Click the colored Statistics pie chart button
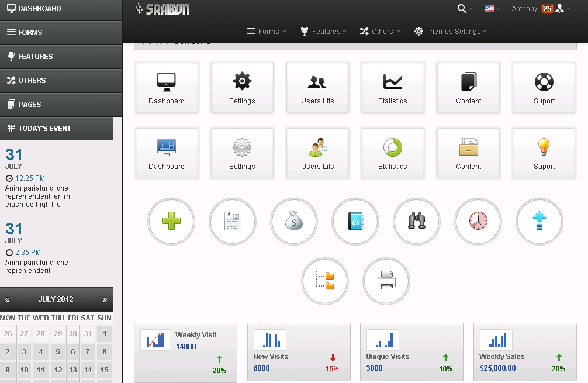This screenshot has height=383, width=588. click(x=393, y=153)
